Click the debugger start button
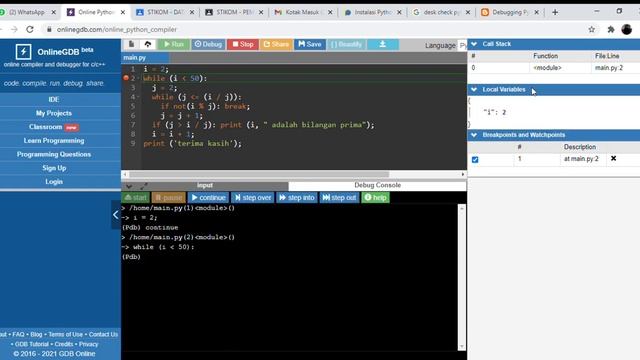 tap(136, 198)
